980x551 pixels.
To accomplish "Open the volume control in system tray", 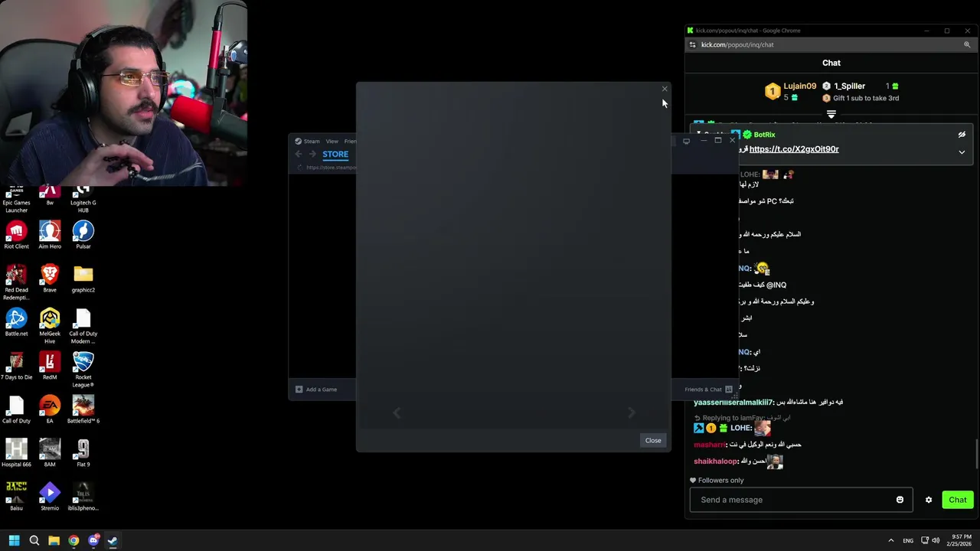I will tap(936, 541).
